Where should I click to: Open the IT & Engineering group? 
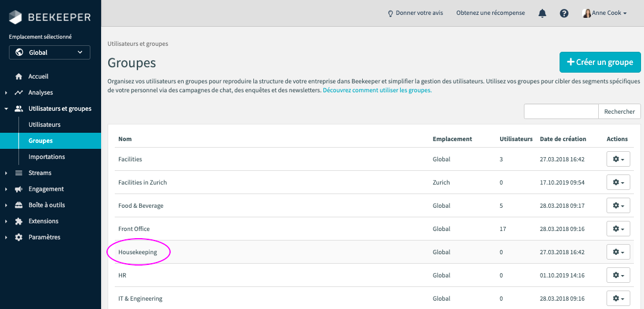tap(140, 299)
